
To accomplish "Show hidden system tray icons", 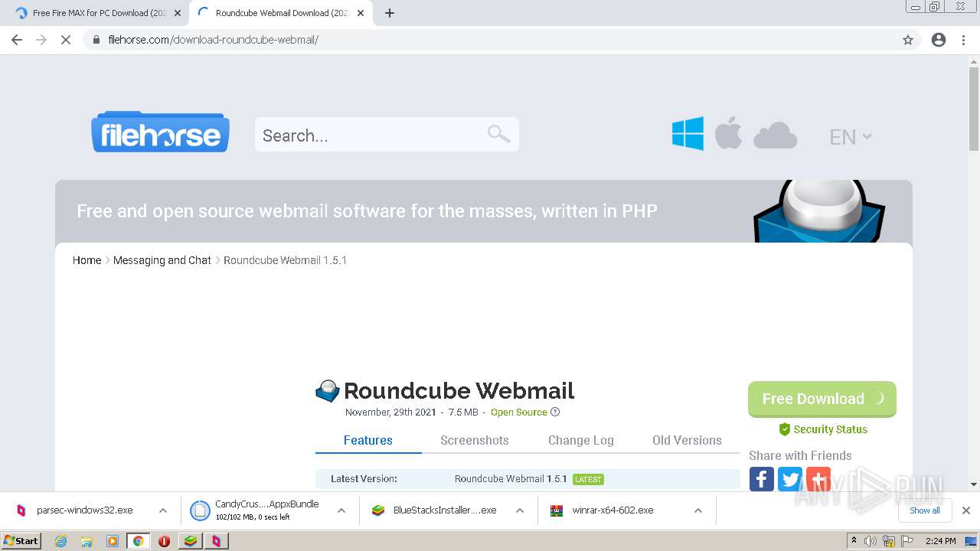I will [854, 540].
